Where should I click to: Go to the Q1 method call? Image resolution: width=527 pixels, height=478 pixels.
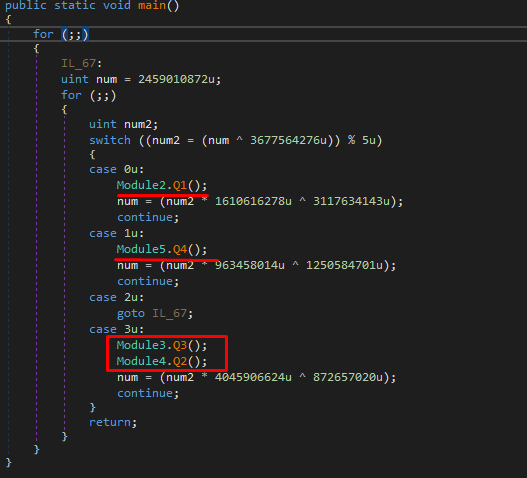pos(179,185)
